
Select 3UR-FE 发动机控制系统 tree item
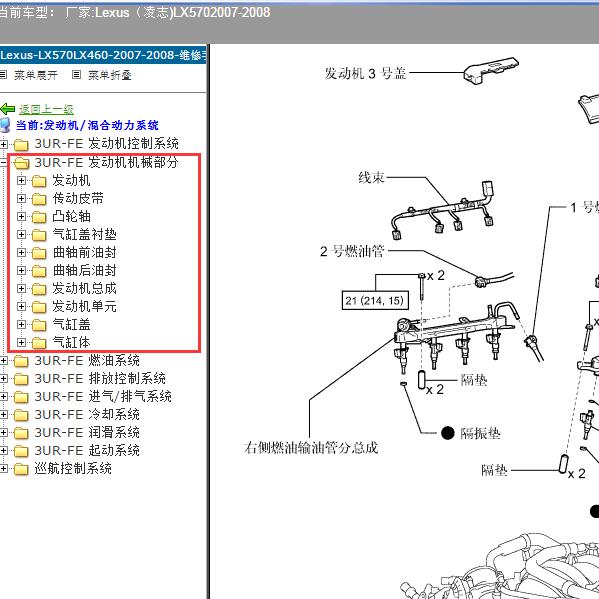[107, 144]
